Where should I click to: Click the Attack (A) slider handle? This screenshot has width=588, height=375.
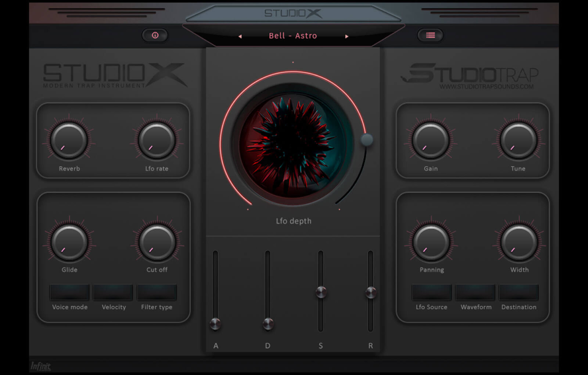click(x=215, y=323)
